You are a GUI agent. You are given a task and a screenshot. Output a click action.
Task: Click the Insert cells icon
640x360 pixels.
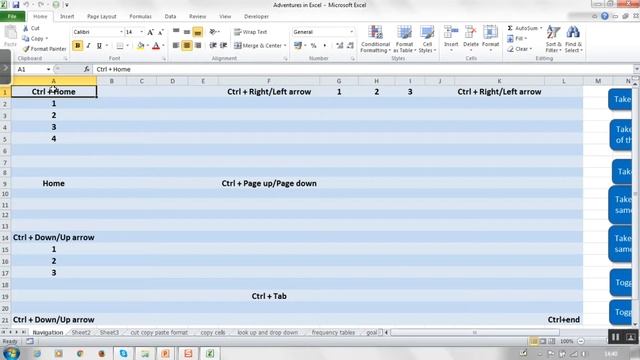point(451,33)
